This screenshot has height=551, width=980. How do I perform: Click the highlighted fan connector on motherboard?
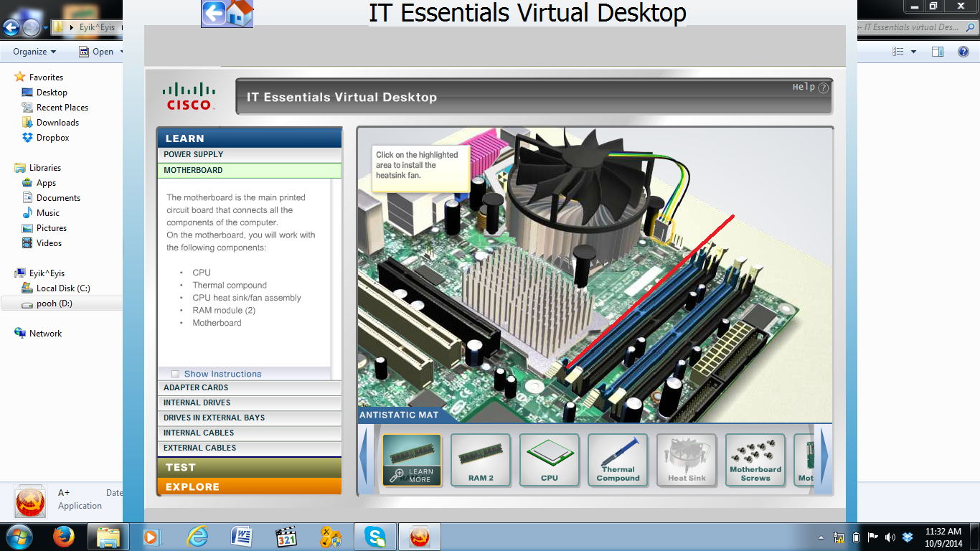(x=661, y=228)
